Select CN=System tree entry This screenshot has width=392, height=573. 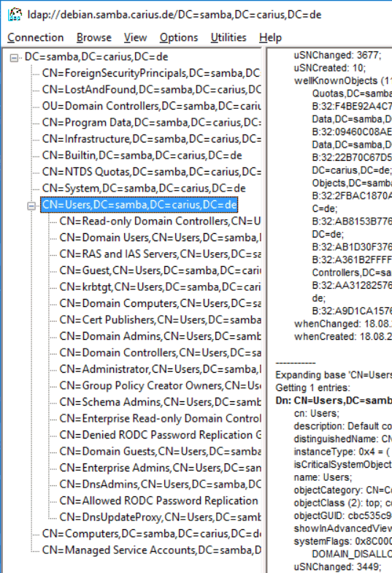[x=144, y=189]
